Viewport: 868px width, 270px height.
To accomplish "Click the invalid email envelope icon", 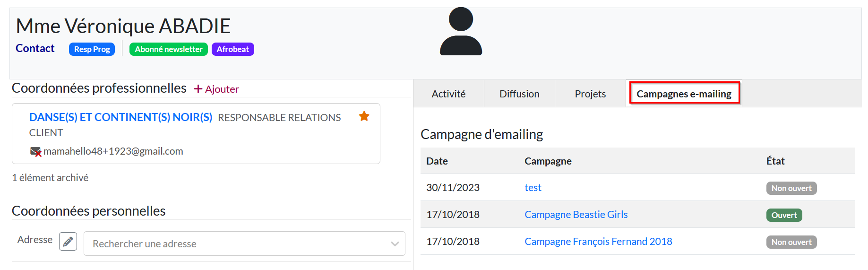I will (35, 151).
